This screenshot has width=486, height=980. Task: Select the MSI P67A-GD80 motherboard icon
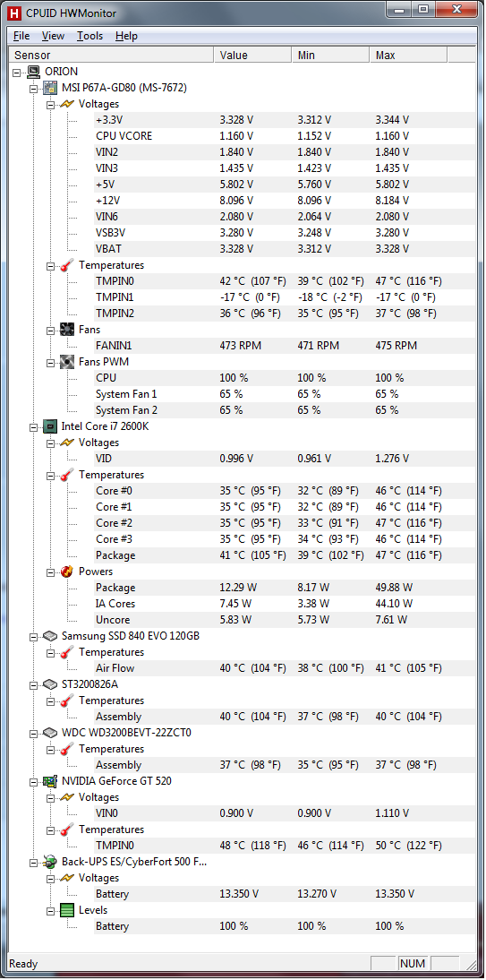[x=50, y=88]
